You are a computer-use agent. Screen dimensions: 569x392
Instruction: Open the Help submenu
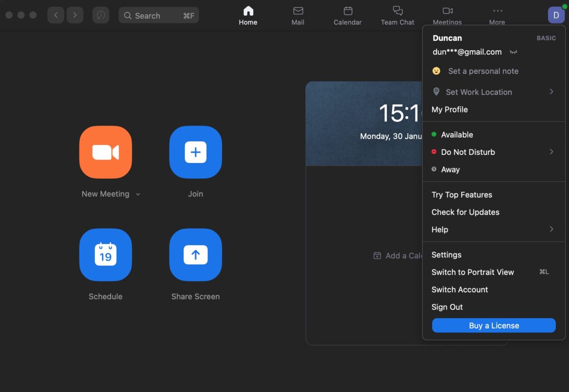click(494, 229)
